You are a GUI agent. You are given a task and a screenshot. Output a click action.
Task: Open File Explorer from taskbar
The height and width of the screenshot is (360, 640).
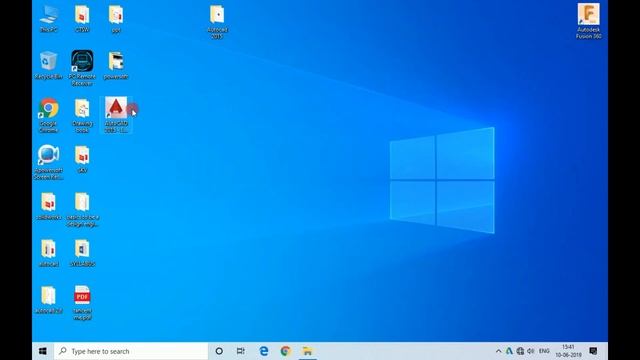coord(307,351)
